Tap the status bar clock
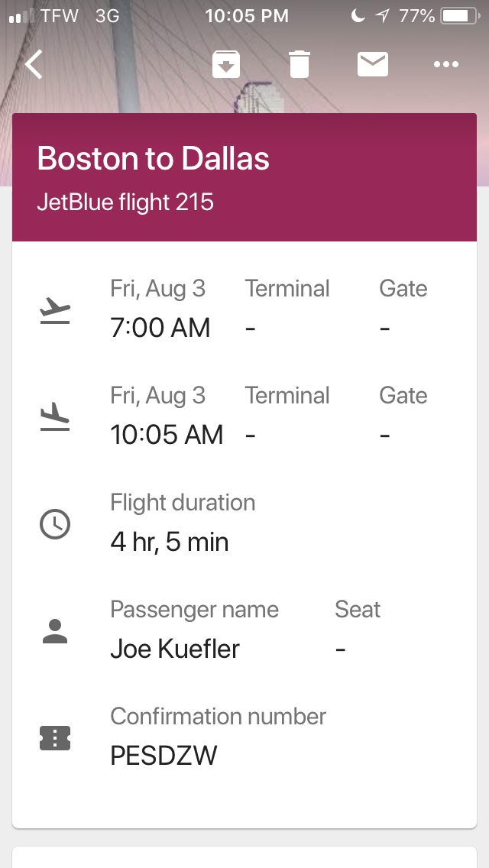489x868 pixels. click(x=247, y=16)
